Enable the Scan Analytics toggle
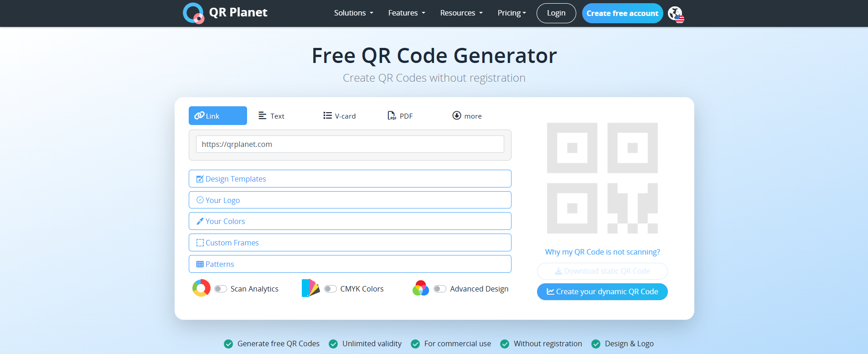This screenshot has height=354, width=868. pos(221,289)
